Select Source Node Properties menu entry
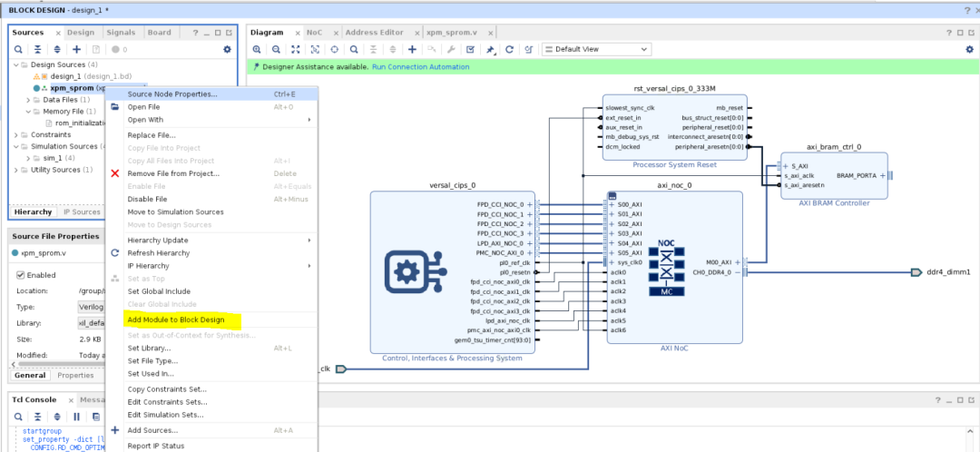The height and width of the screenshot is (452, 980). (x=172, y=94)
